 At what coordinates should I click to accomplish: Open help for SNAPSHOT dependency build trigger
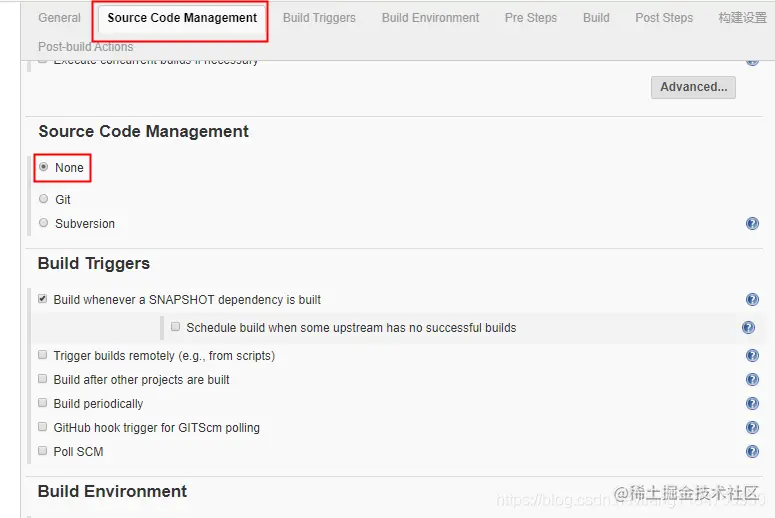[x=752, y=300]
